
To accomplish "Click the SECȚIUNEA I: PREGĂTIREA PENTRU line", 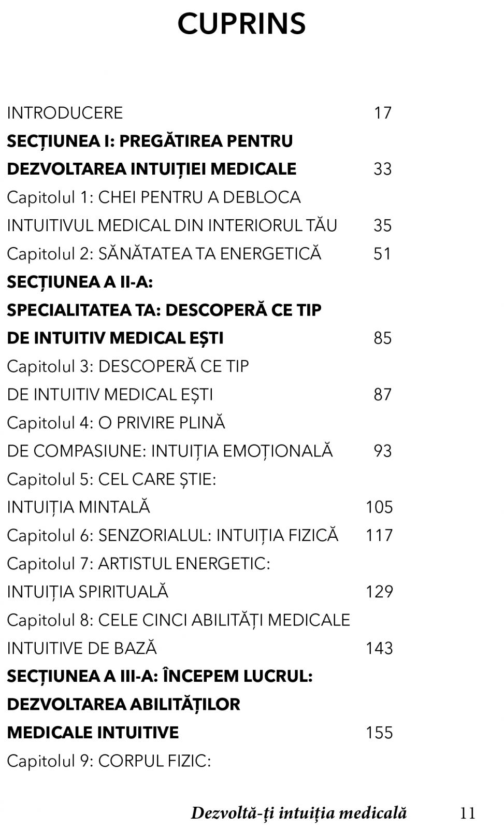I will (x=150, y=141).
